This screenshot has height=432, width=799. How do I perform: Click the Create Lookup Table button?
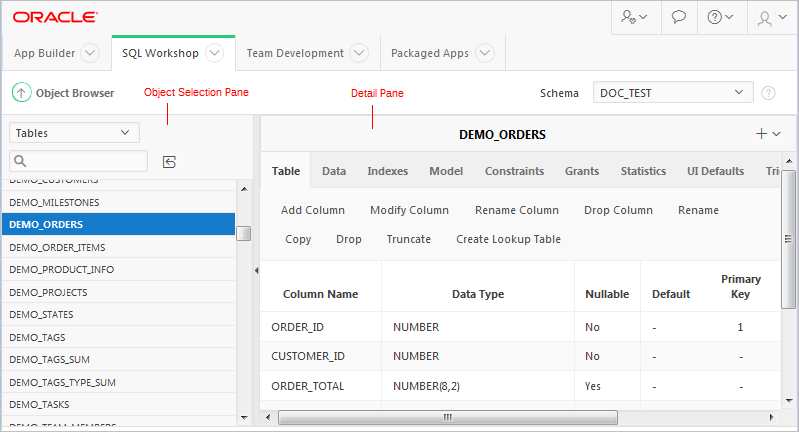(x=508, y=239)
